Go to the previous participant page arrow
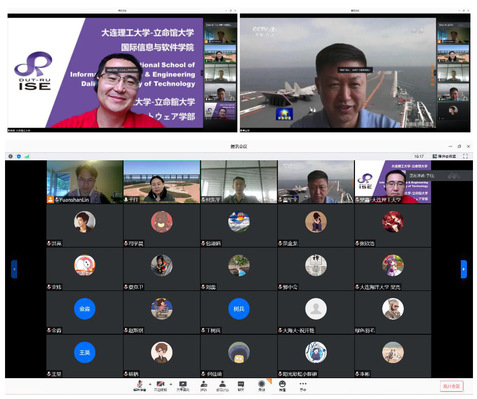 point(14,269)
